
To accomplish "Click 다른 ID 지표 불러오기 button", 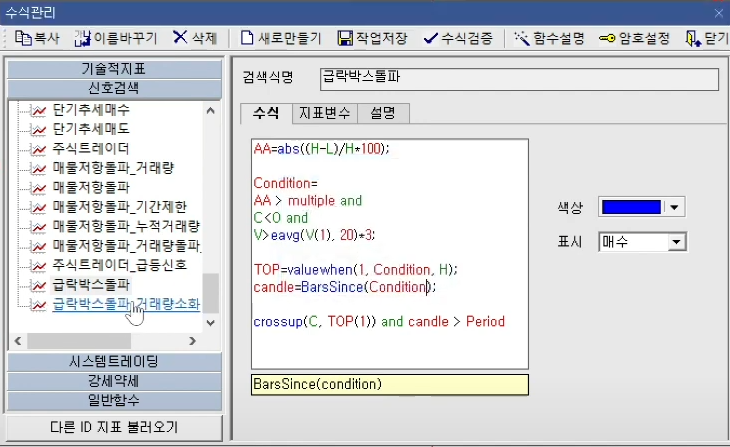I will 114,427.
